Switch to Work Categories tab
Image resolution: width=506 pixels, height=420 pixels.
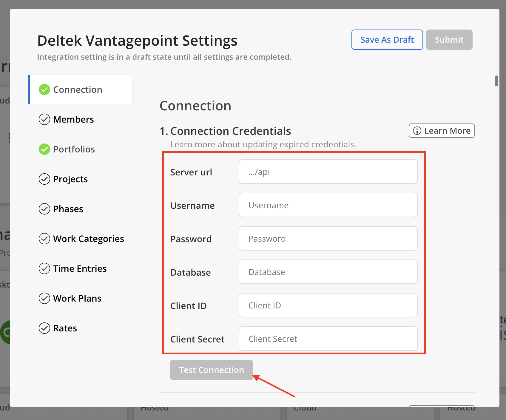[x=80, y=239]
